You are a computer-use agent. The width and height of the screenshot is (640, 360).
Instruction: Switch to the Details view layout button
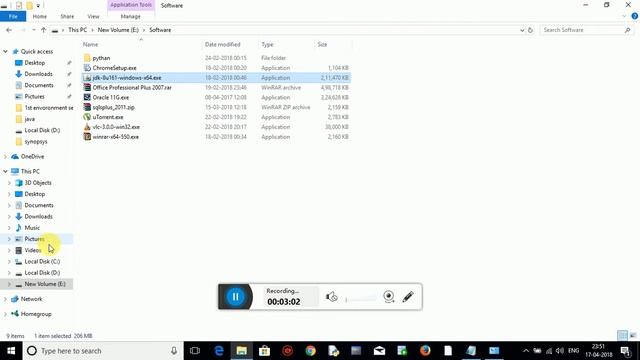pos(622,336)
